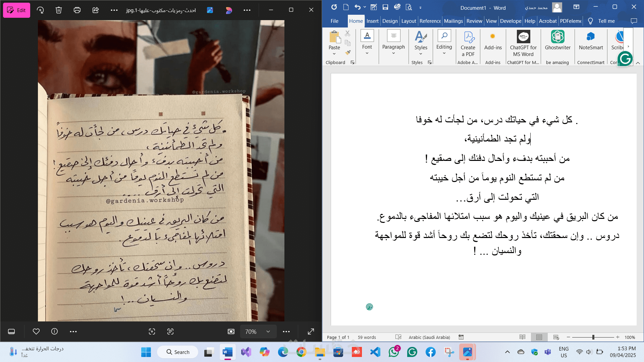Toggle the filmstrip view in Photos

click(x=11, y=331)
